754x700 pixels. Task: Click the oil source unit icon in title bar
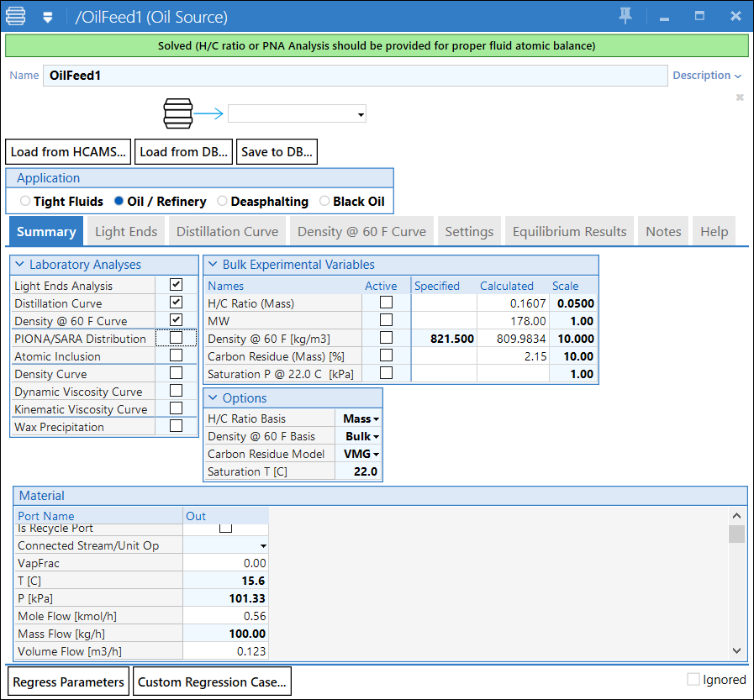(16, 16)
